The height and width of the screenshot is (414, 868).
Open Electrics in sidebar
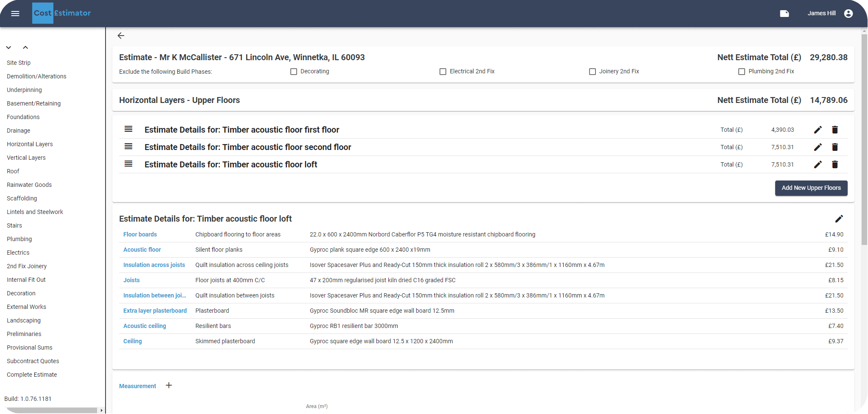[18, 253]
